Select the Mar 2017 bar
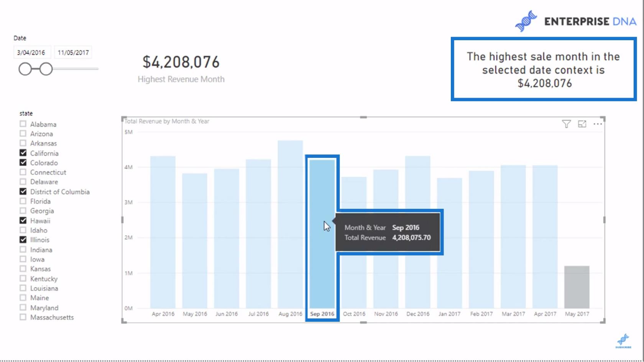 click(513, 237)
